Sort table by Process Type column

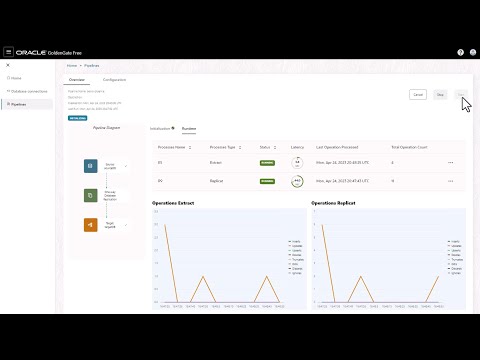click(240, 147)
